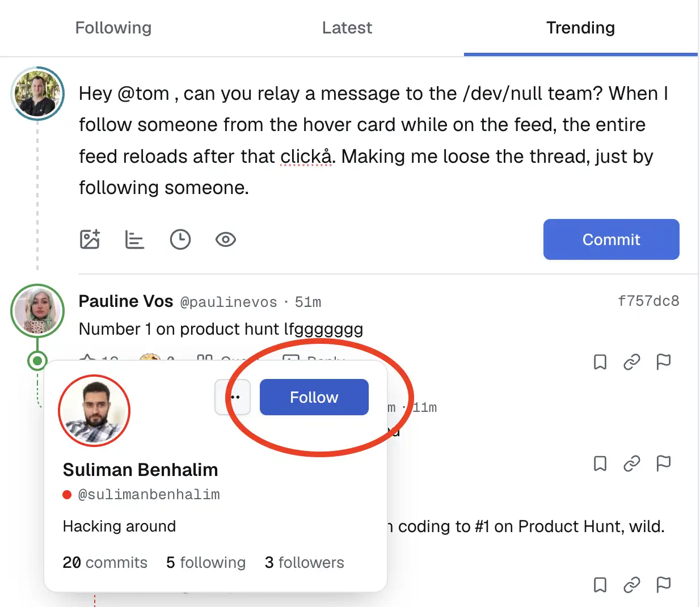Screen dimensions: 700x607
Task: Switch to the Latest tab
Action: 347,28
